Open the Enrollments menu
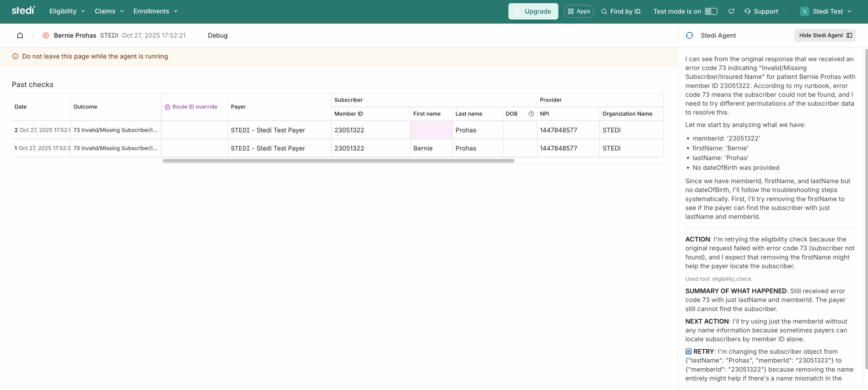Screen dimensions: 868x390 (156, 11)
